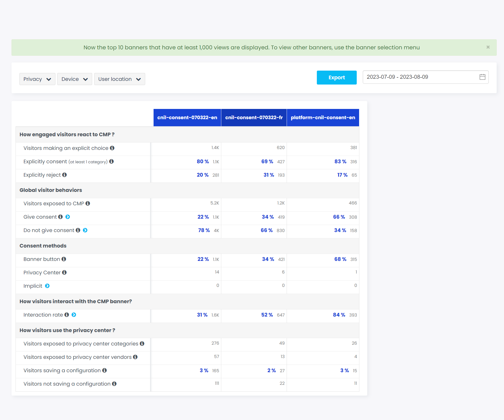This screenshot has width=504, height=420.
Task: Select cnil-consent-070322-fr column header
Action: 254,118
